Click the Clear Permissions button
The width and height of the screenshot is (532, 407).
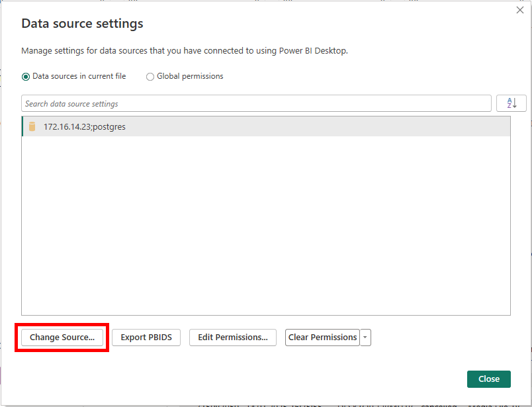click(x=322, y=338)
